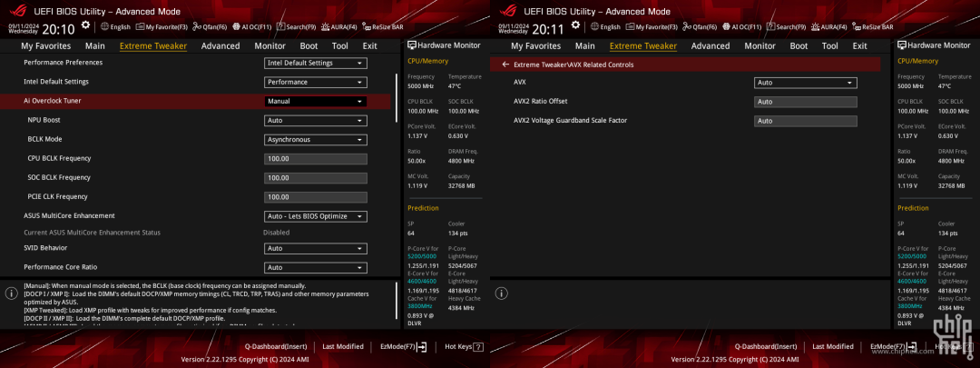Open Search(F9) in right screen

click(x=786, y=27)
